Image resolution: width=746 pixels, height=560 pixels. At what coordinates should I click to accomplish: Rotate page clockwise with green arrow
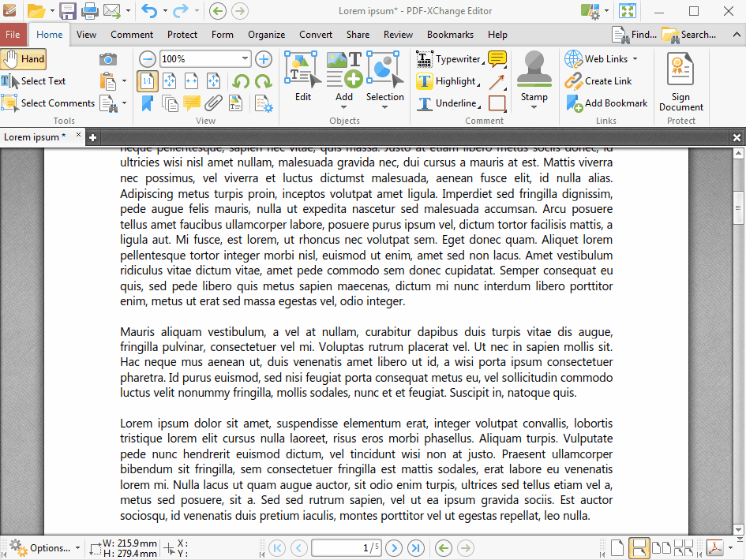coord(263,81)
